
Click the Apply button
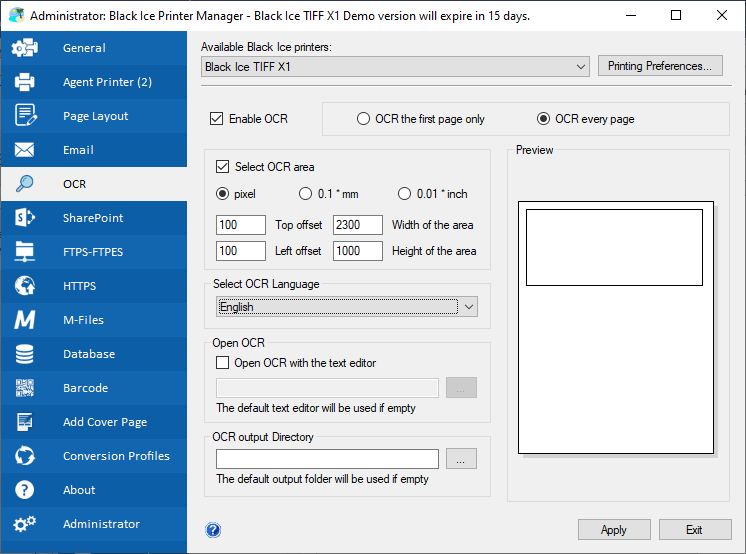tap(614, 530)
